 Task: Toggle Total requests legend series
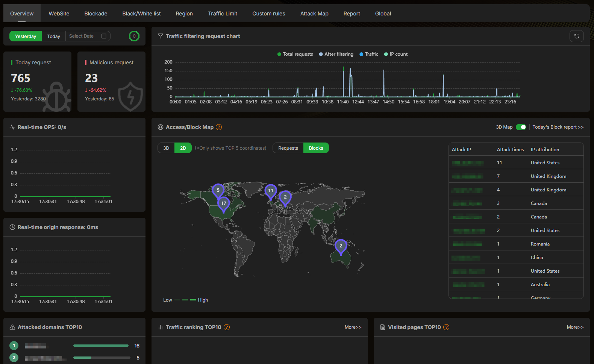click(295, 54)
